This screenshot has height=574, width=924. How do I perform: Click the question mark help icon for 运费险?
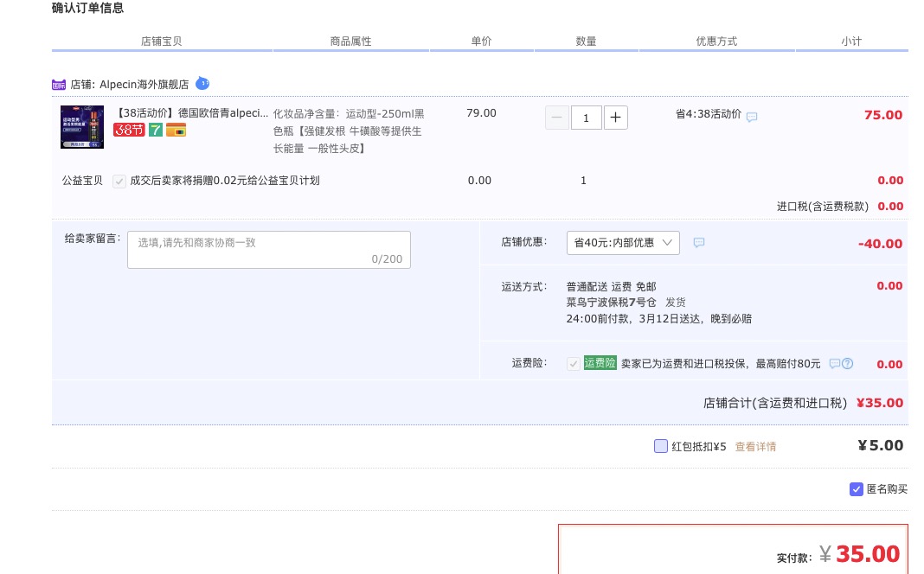tap(847, 363)
